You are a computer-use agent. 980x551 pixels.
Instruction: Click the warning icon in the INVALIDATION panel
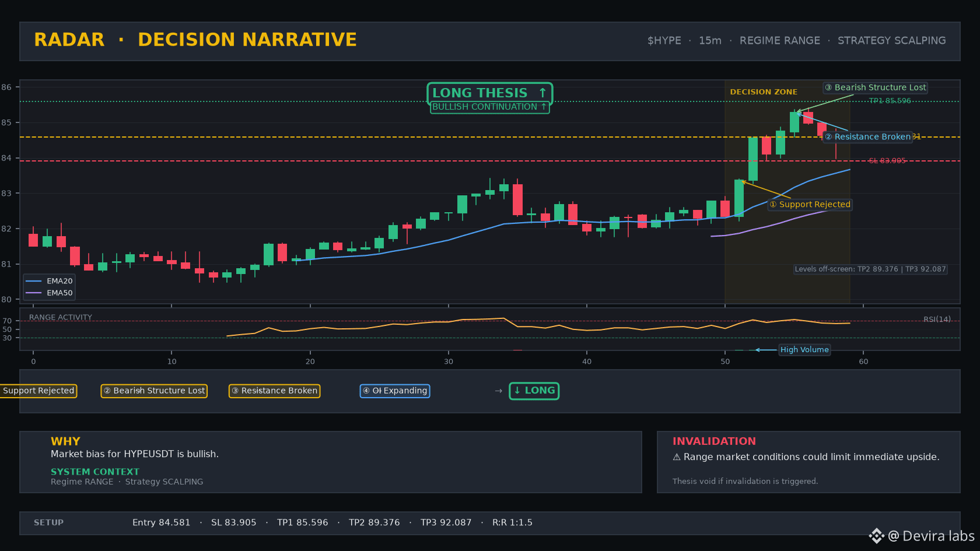click(x=677, y=457)
